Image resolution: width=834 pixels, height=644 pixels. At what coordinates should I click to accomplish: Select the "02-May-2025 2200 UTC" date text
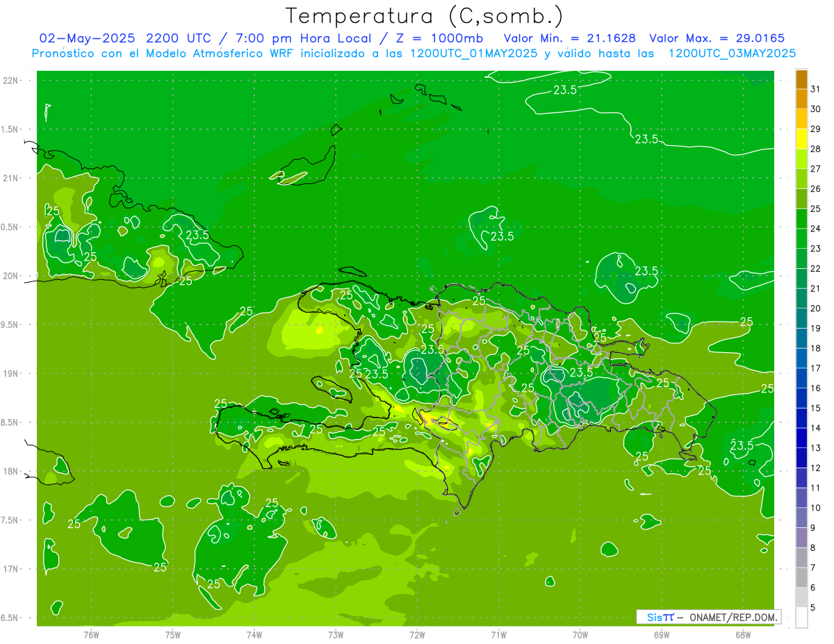click(x=124, y=38)
